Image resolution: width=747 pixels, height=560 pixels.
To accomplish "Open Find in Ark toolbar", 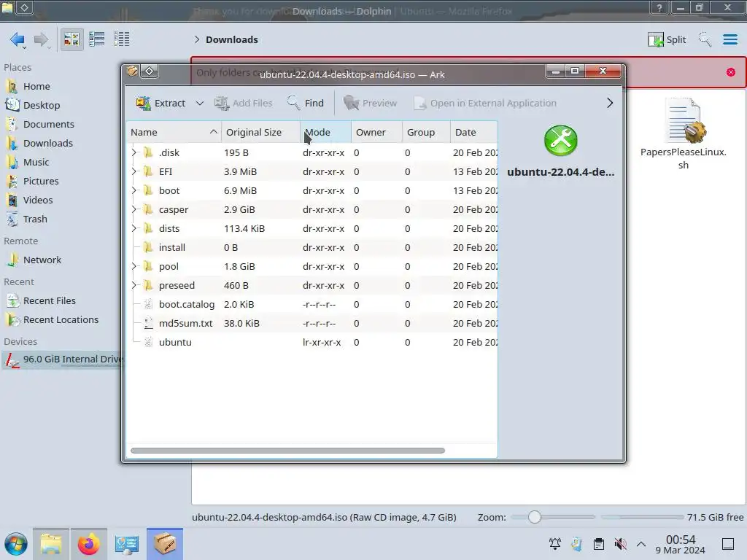I will coord(306,103).
